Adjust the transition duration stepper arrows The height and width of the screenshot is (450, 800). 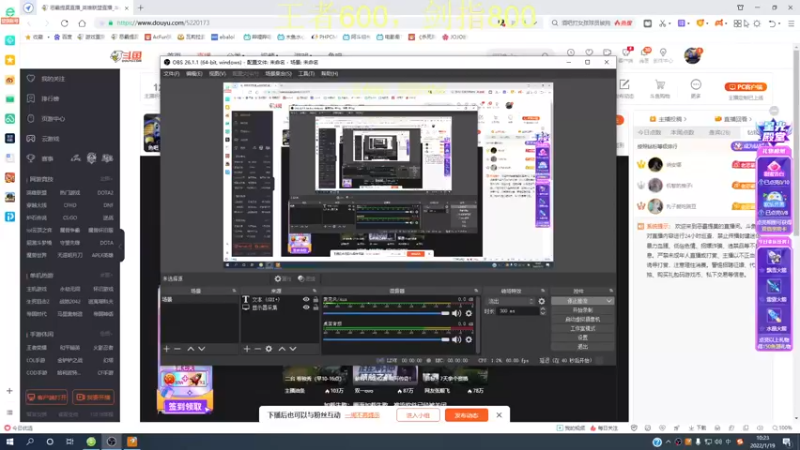tap(542, 311)
